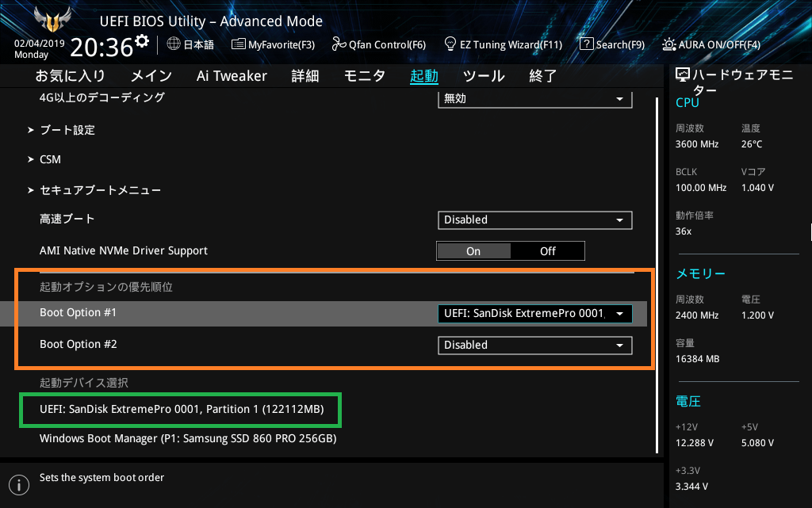Click the 起動デバイス選択 section header

(84, 383)
